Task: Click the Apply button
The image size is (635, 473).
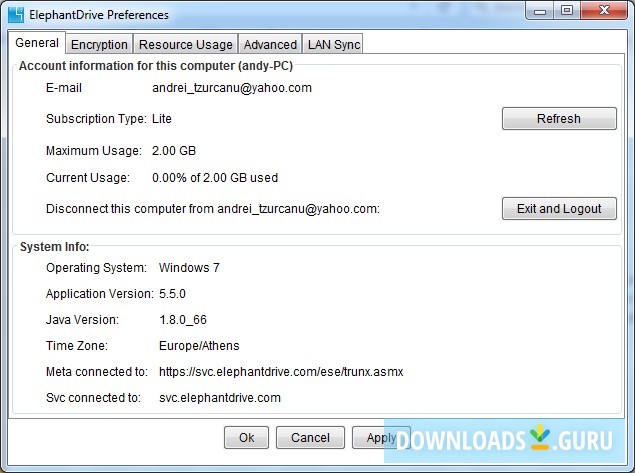Action: pyautogui.click(x=381, y=437)
